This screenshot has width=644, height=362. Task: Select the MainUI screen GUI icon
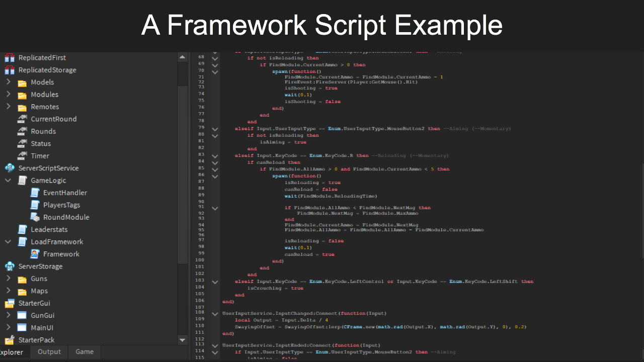[22, 328]
